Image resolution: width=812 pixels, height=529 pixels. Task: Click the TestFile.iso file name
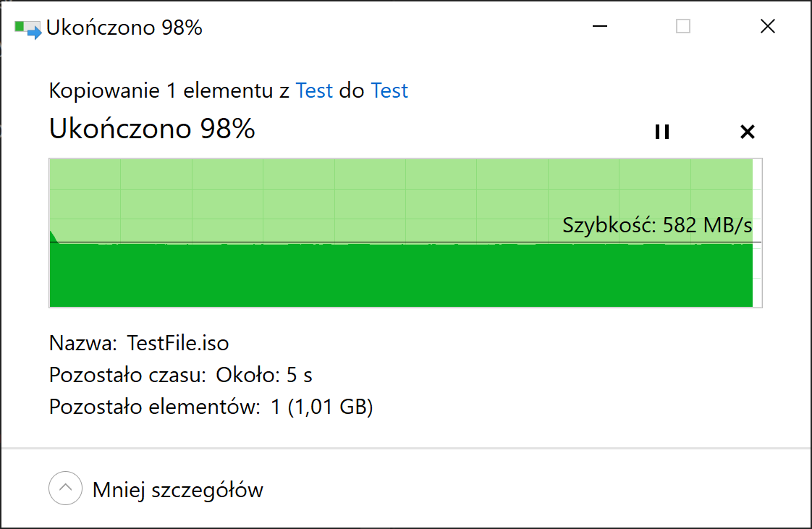tap(177, 343)
